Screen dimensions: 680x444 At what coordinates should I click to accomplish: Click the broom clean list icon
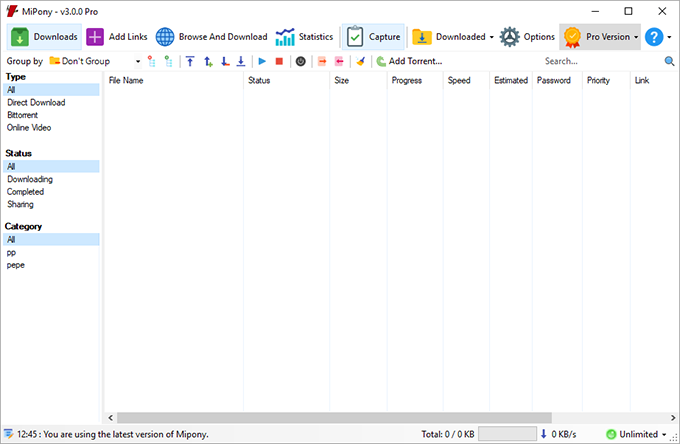pos(360,61)
